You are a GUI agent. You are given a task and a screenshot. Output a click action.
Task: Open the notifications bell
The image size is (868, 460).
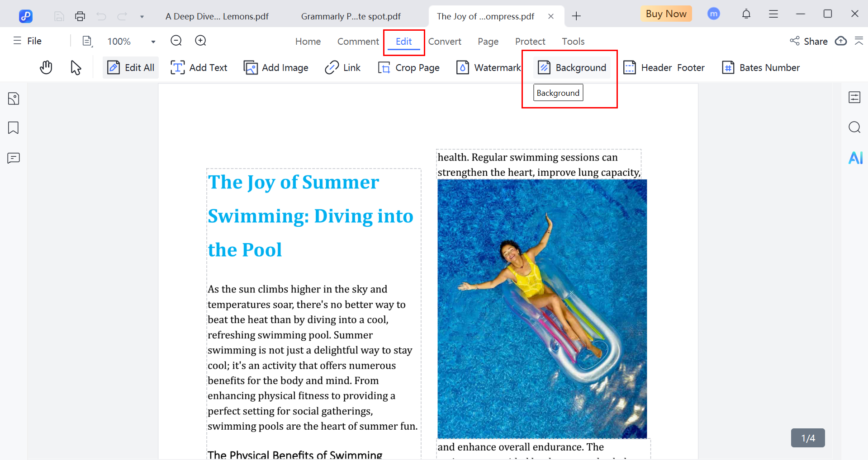[x=746, y=14]
